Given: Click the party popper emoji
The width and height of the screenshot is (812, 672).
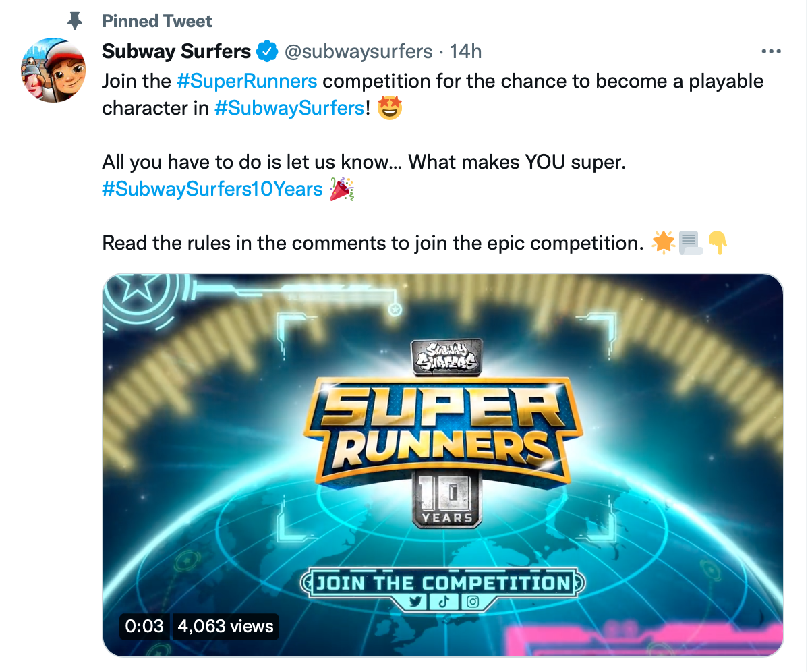Looking at the screenshot, I should point(341,190).
